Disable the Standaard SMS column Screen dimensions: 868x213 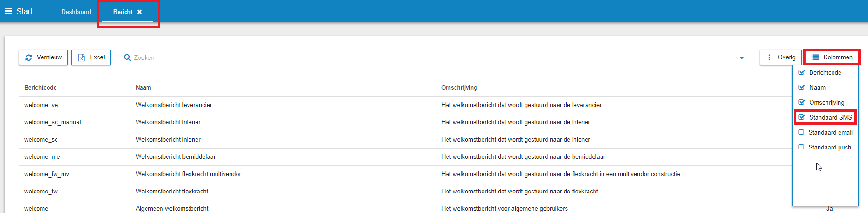802,117
